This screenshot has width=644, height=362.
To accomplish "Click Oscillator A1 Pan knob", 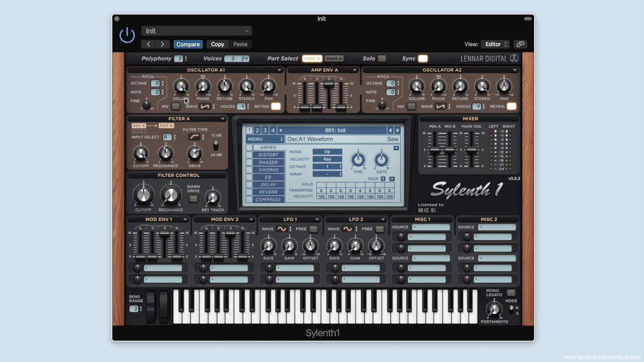I will [268, 86].
